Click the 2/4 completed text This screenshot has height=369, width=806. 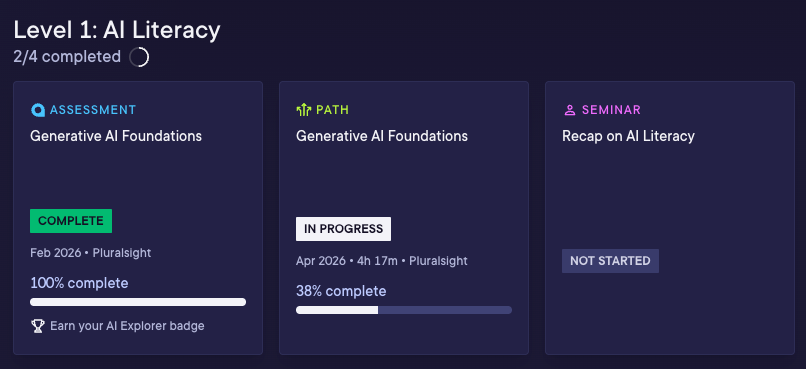pos(67,57)
